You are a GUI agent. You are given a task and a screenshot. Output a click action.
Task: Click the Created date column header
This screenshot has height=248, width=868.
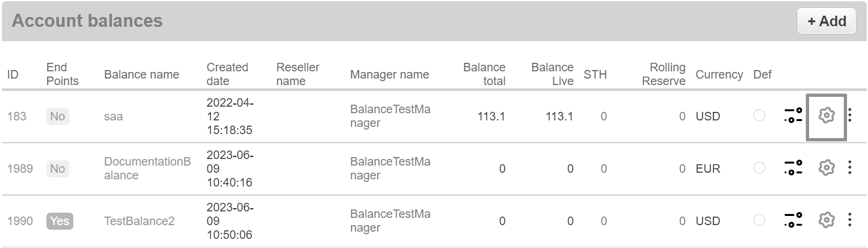[227, 74]
